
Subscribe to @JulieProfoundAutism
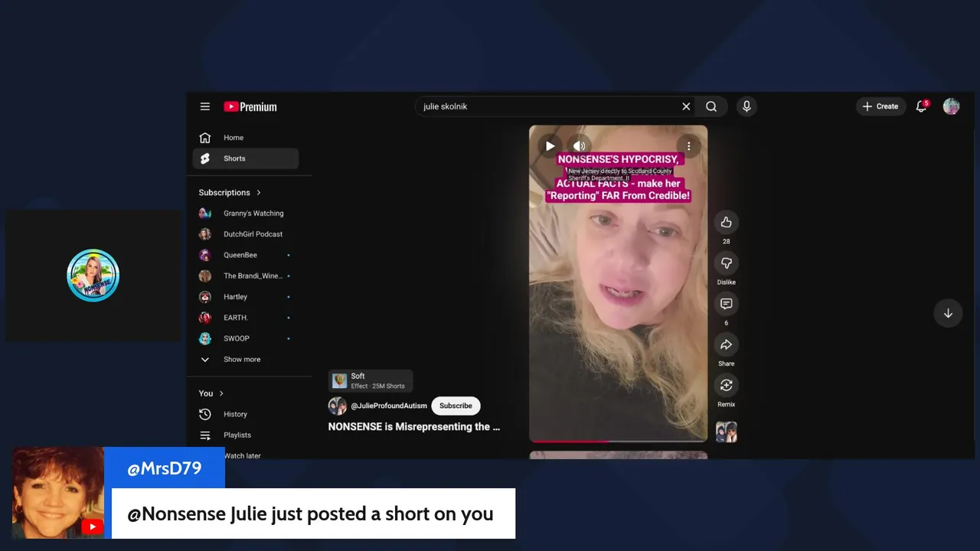point(456,406)
